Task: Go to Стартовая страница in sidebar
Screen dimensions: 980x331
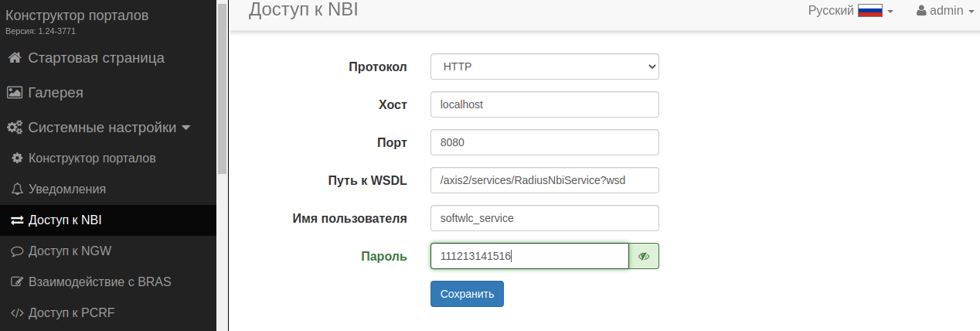Action: tap(96, 58)
